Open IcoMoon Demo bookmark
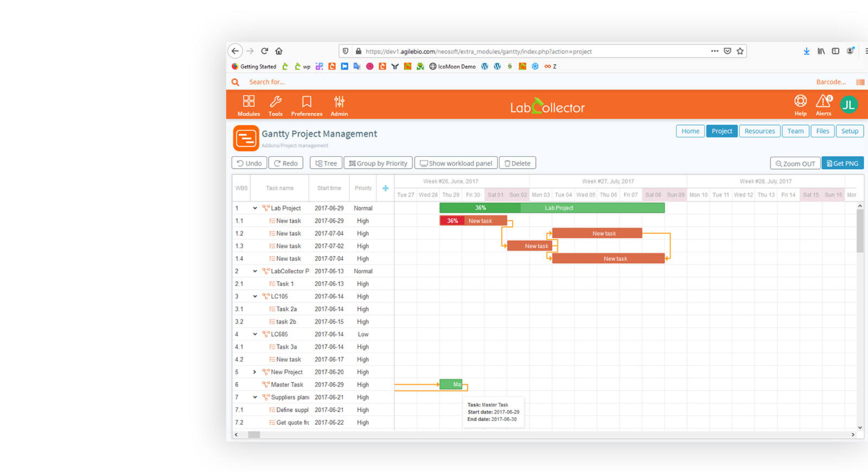This screenshot has width=868, height=473. (452, 67)
